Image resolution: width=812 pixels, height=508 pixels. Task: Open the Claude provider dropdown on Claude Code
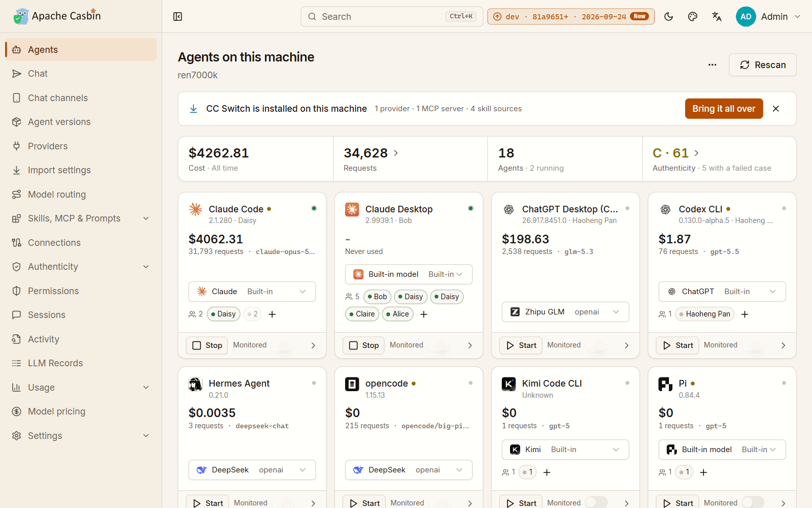click(x=252, y=292)
